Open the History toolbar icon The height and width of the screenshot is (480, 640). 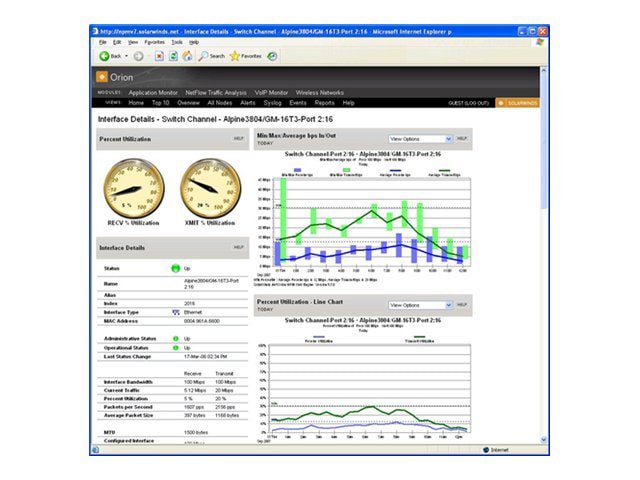[272, 56]
